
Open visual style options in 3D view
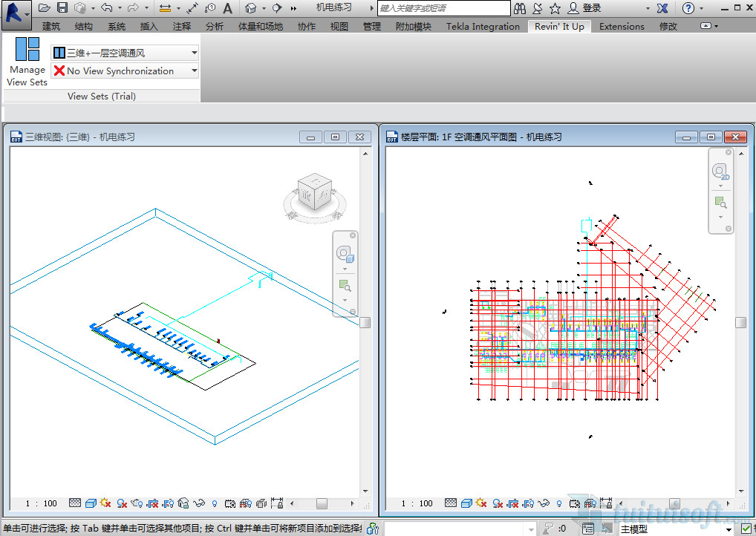point(90,503)
